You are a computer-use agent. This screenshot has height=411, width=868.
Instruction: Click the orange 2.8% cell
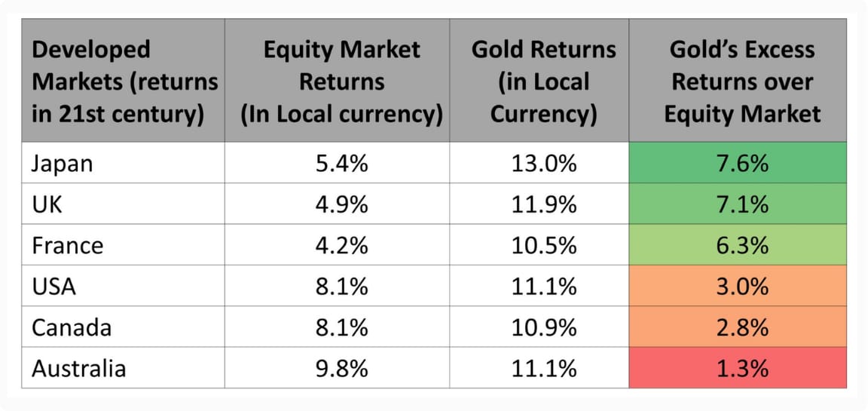738,327
